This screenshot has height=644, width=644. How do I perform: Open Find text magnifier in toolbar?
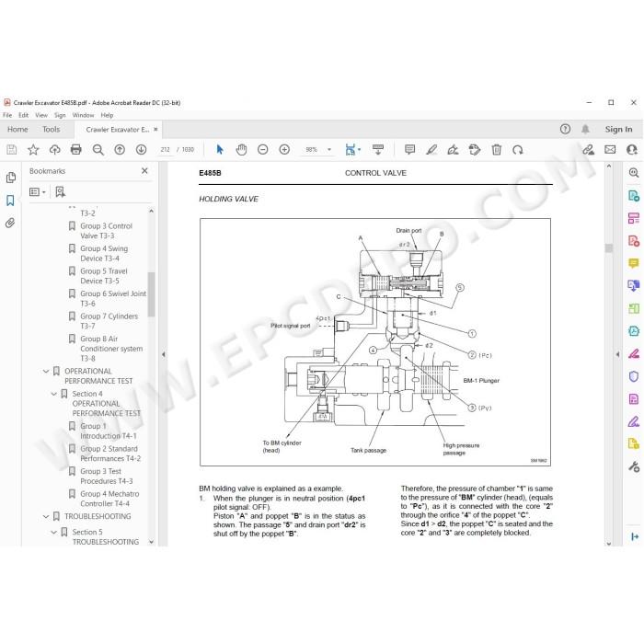[x=98, y=150]
